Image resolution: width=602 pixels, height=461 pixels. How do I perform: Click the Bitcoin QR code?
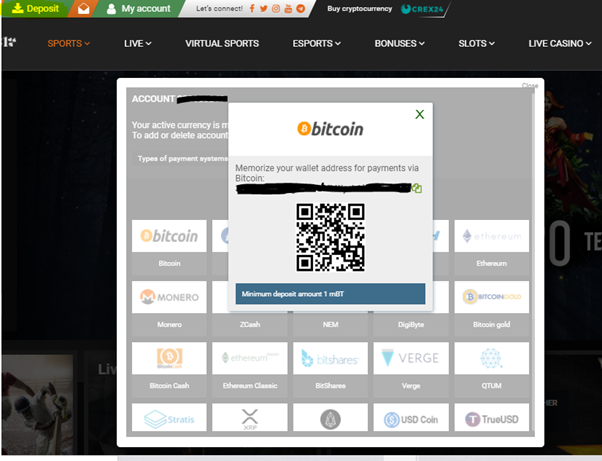point(330,238)
